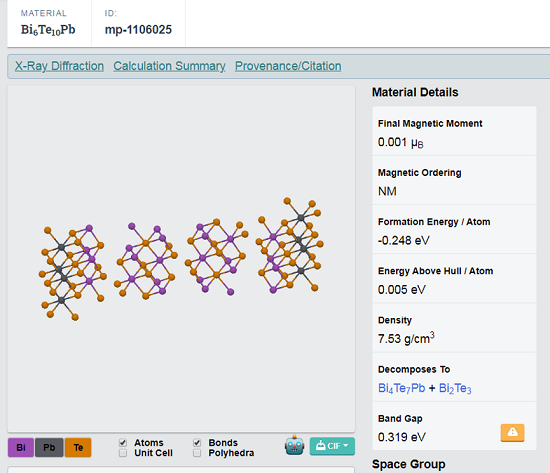Uncheck the Bonds checkbox
550x473 pixels.
pos(197,442)
